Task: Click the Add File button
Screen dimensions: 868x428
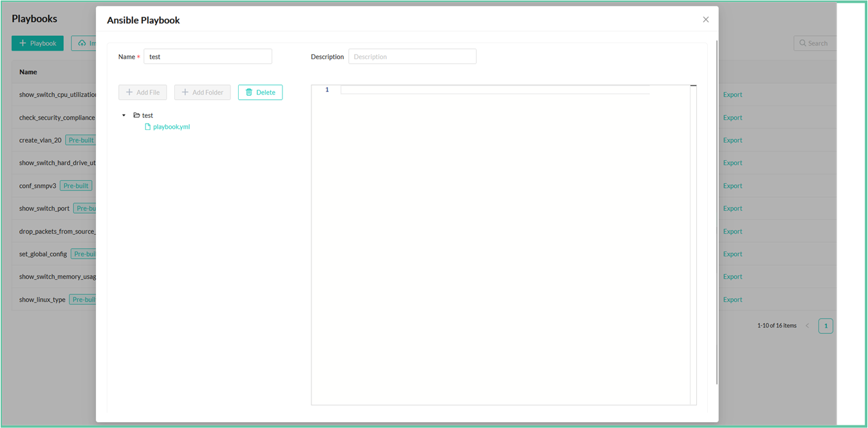Action: (x=142, y=93)
